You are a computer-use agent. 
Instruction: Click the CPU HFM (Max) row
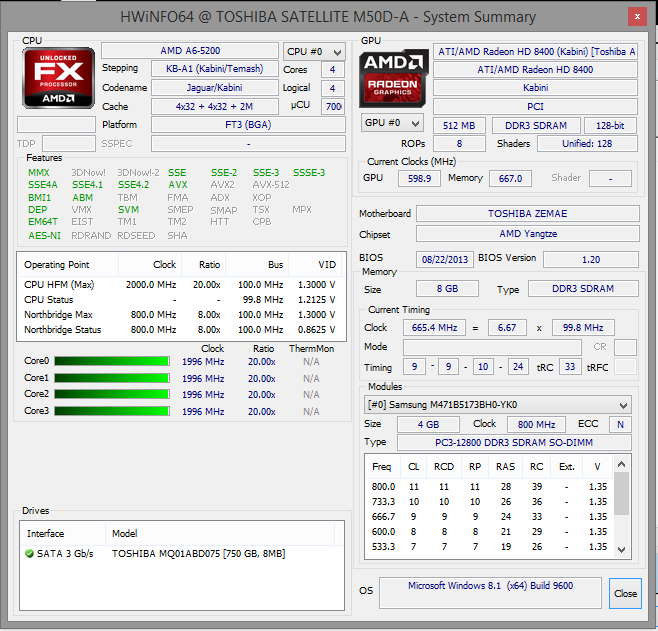(180, 284)
